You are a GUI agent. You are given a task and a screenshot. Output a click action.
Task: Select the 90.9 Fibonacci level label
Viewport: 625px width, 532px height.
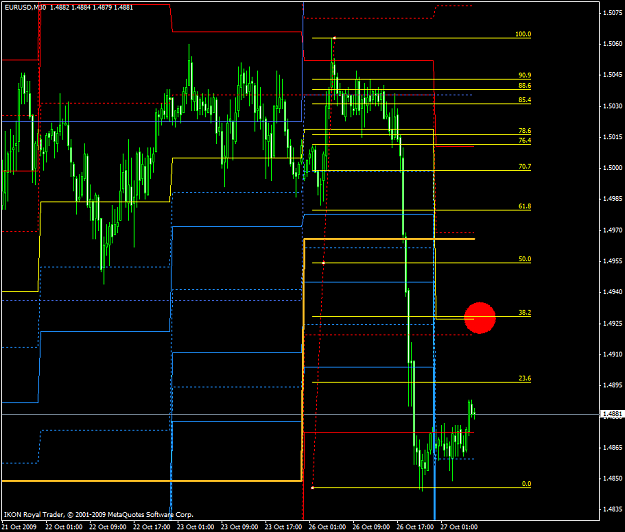click(x=525, y=75)
